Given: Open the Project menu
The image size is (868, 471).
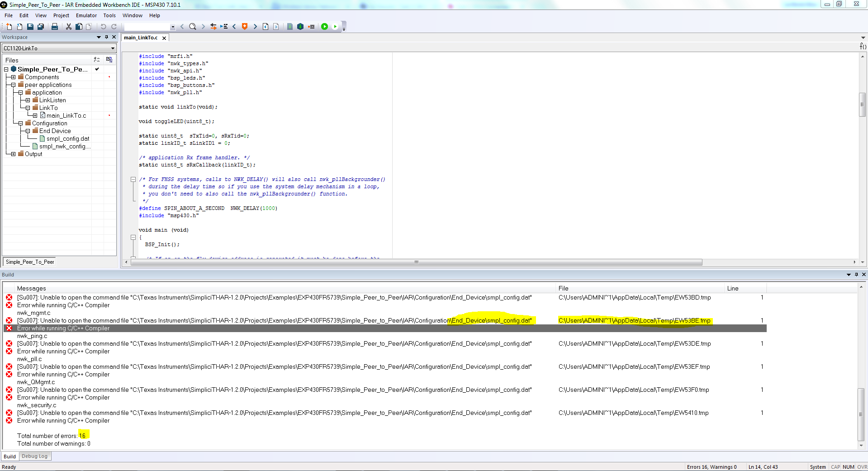Looking at the screenshot, I should click(x=61, y=15).
